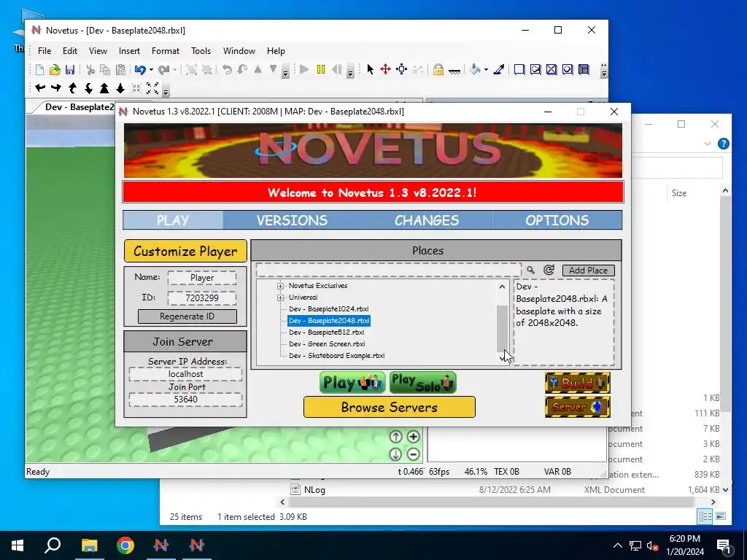Click the paint bucket Fill tool

pos(475,69)
